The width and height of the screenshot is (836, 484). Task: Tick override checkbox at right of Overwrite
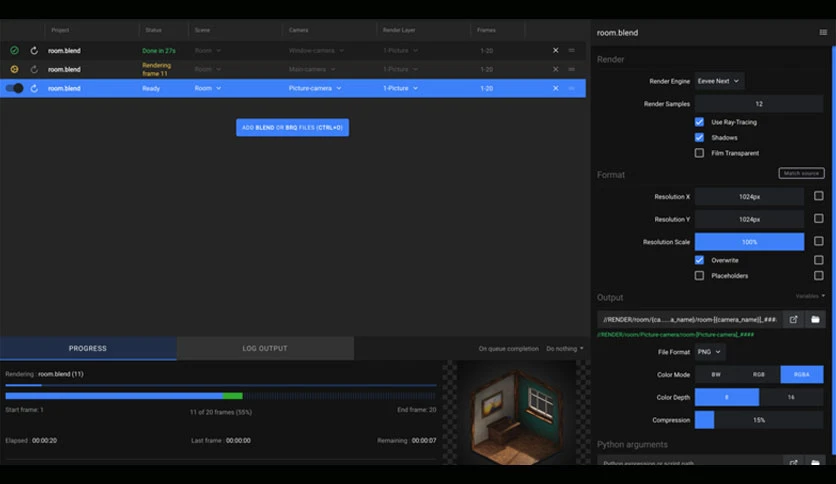818,260
